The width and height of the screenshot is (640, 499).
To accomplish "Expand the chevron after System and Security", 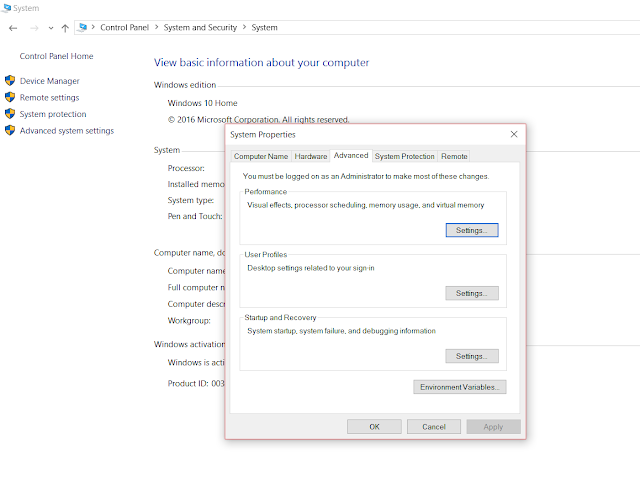I will point(244,27).
